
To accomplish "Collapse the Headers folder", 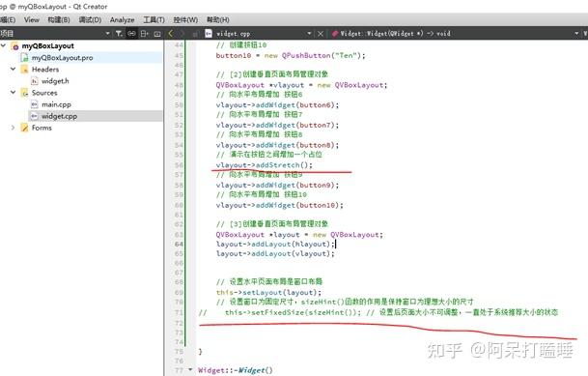I will [14, 69].
